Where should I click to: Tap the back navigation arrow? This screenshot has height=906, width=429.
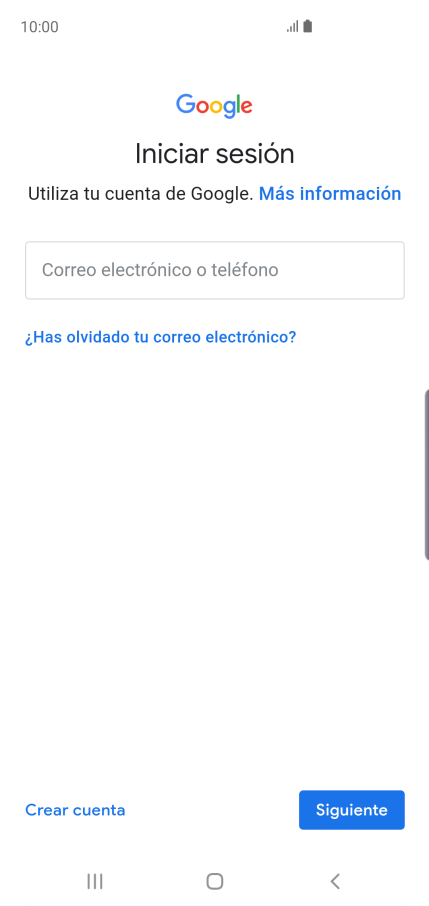[x=335, y=881]
